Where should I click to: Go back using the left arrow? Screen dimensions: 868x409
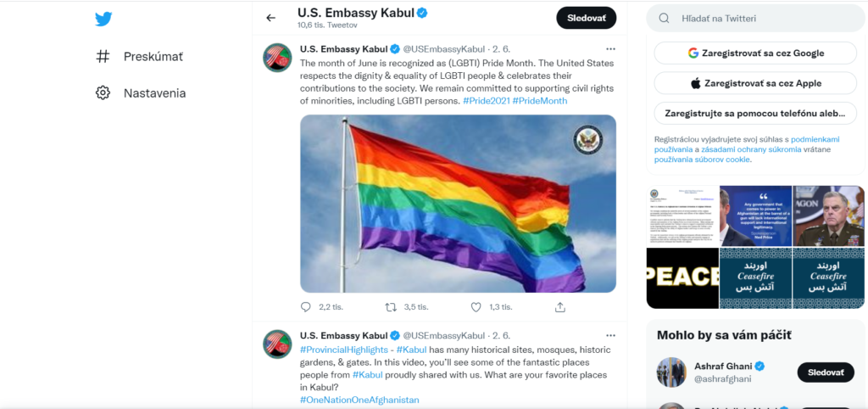pos(271,18)
